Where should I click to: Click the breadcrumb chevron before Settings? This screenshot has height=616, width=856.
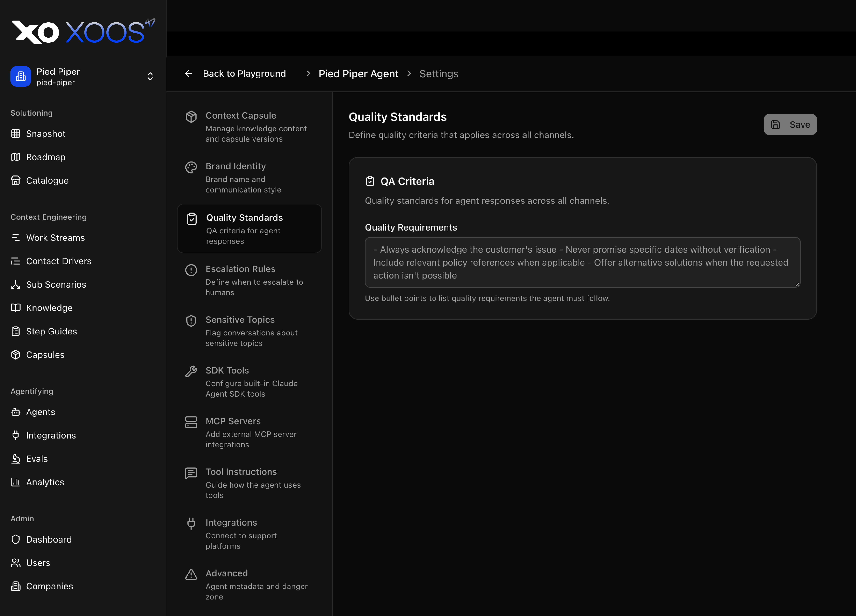[x=409, y=74]
